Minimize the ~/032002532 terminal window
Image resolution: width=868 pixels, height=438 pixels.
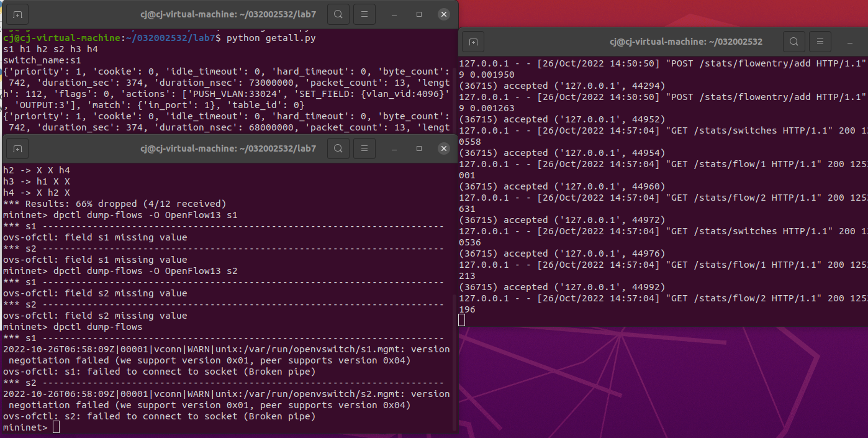851,42
